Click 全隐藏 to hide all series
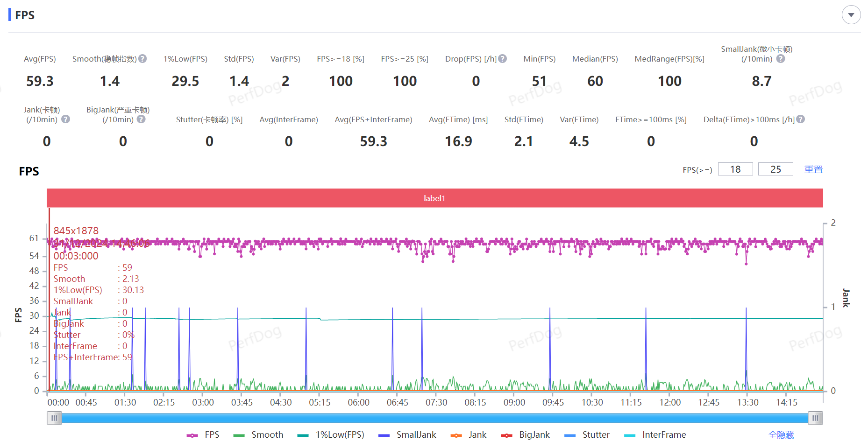The height and width of the screenshot is (441, 868). point(781,435)
